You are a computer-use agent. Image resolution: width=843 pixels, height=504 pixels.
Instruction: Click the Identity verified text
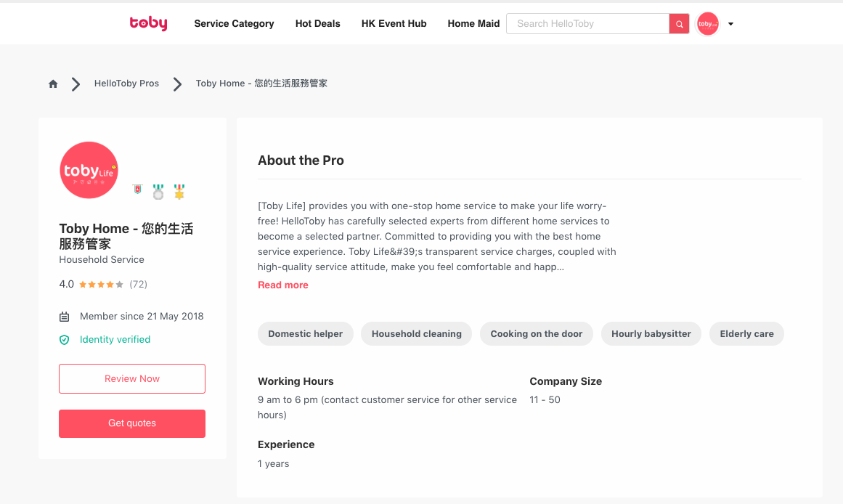(x=115, y=340)
